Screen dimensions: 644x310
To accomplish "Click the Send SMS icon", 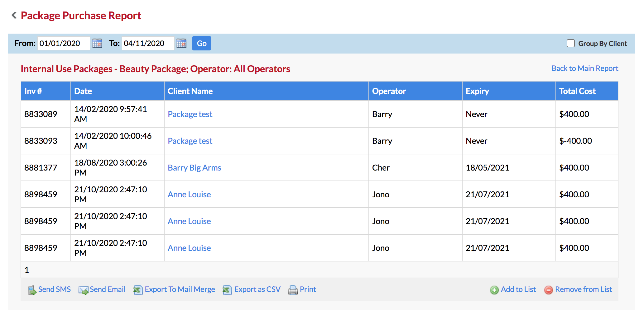I will point(32,290).
